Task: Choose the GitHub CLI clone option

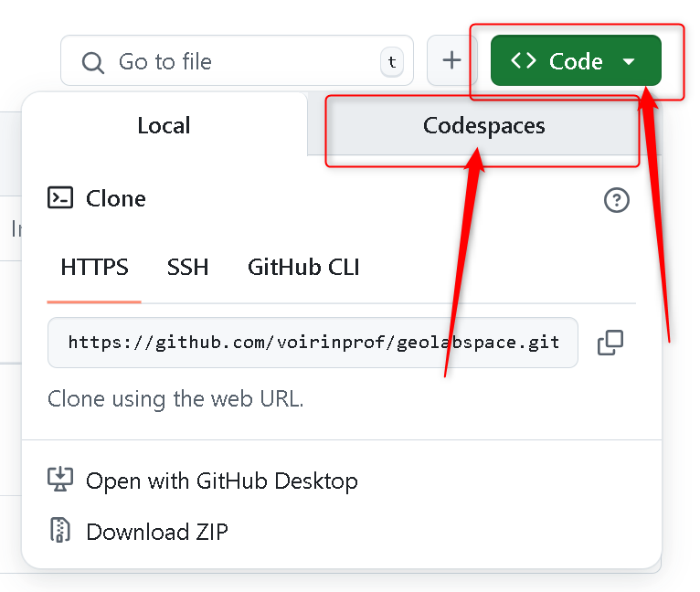Action: 303,267
